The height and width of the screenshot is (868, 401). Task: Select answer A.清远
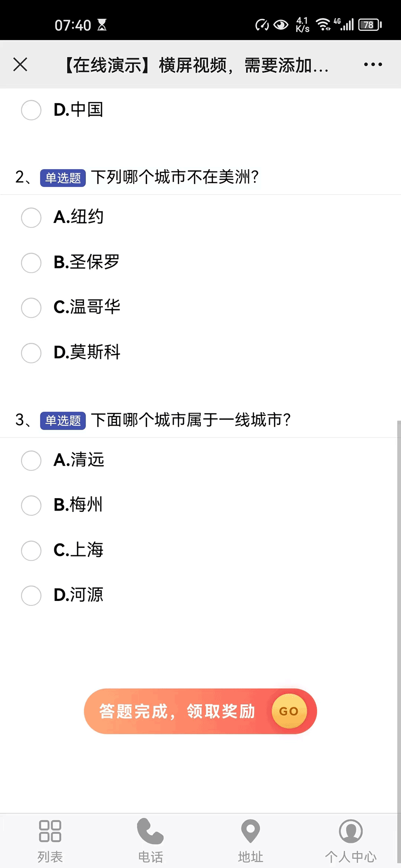coord(31,460)
